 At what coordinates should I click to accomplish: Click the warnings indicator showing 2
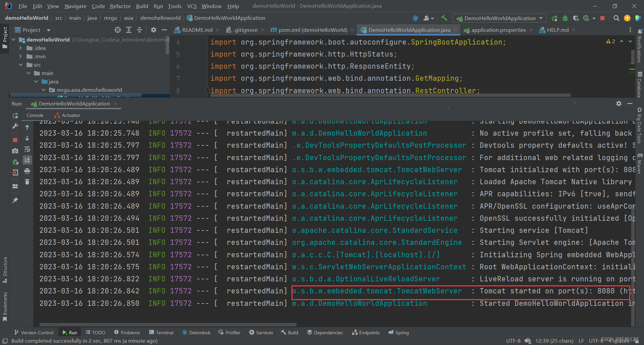611,41
